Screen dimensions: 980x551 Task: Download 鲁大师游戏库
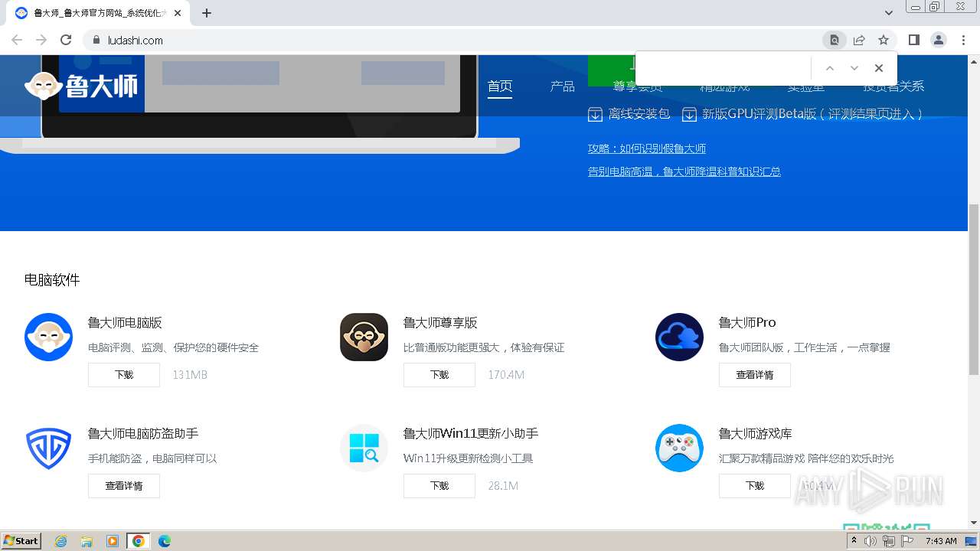(755, 486)
